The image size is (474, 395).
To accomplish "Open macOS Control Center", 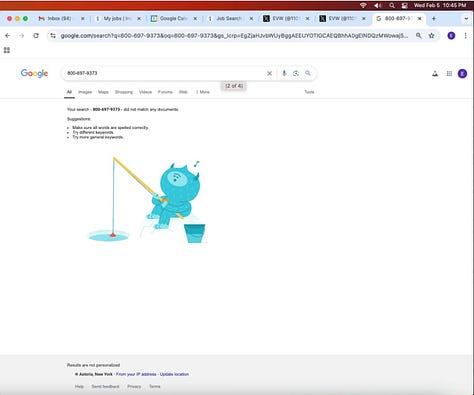I will 405,5.
